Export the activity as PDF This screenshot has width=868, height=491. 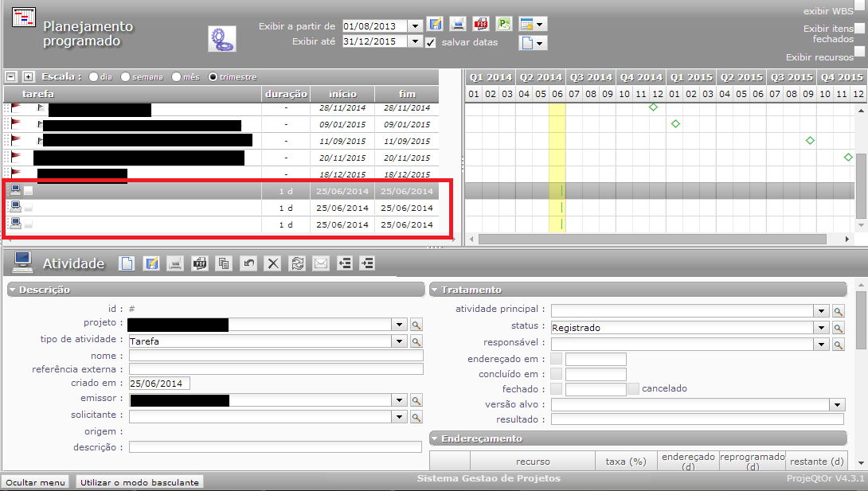[x=200, y=263]
